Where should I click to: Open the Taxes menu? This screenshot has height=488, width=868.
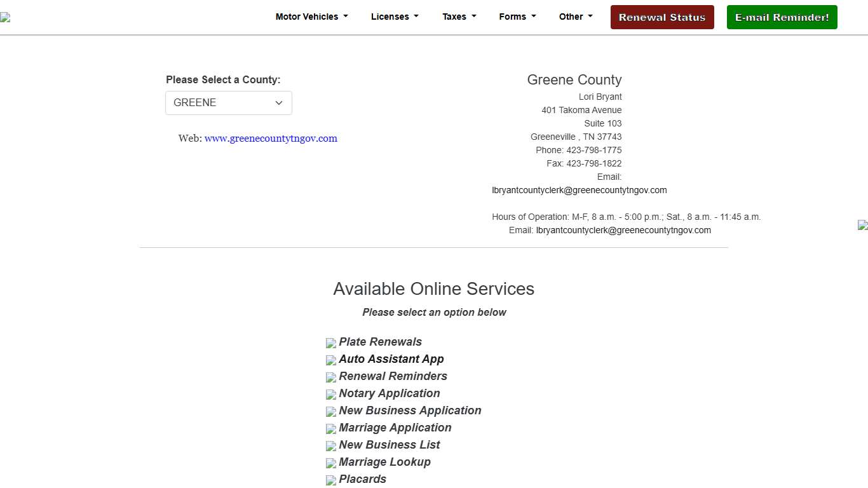tap(459, 17)
